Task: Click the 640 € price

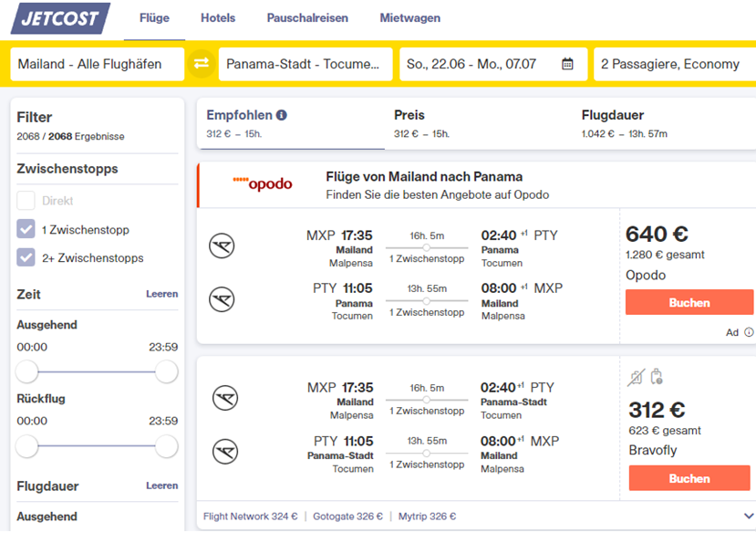Action: (x=657, y=235)
